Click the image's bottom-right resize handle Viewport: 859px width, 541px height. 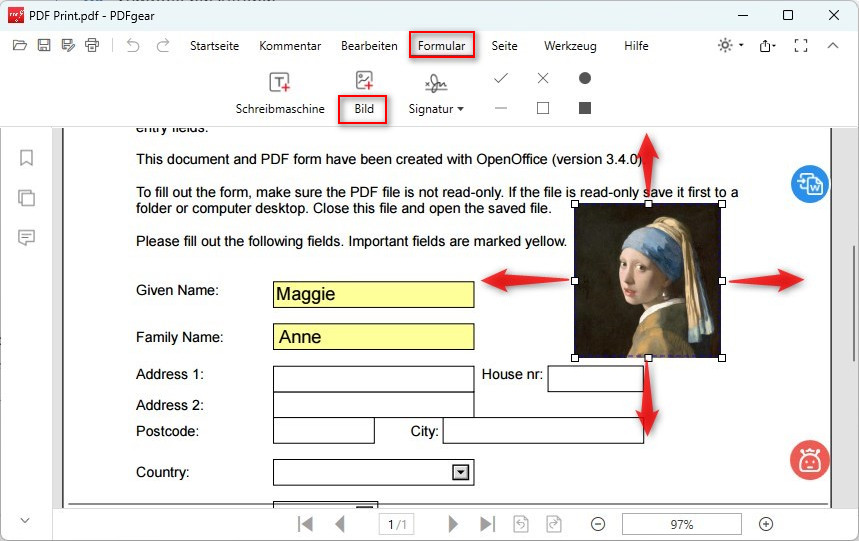[x=721, y=358]
